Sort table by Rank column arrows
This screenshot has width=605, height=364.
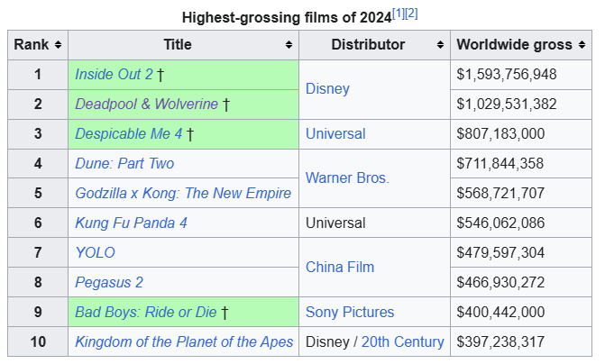click(x=58, y=45)
